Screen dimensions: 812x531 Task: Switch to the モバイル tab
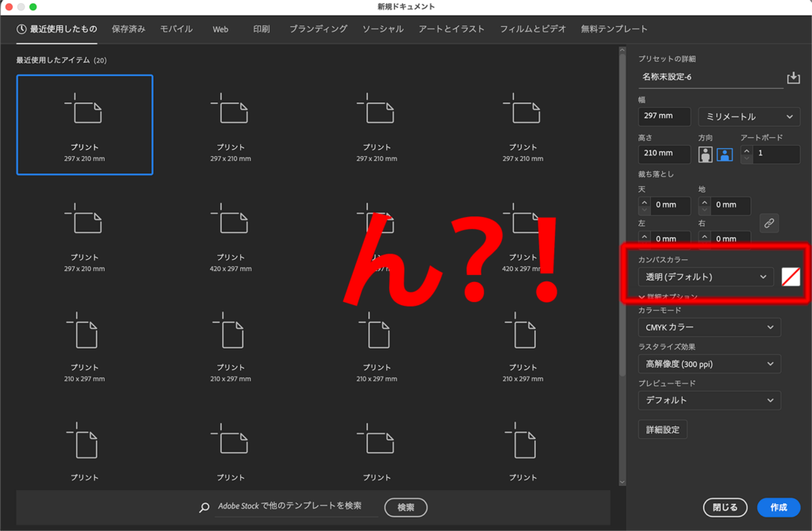[176, 29]
